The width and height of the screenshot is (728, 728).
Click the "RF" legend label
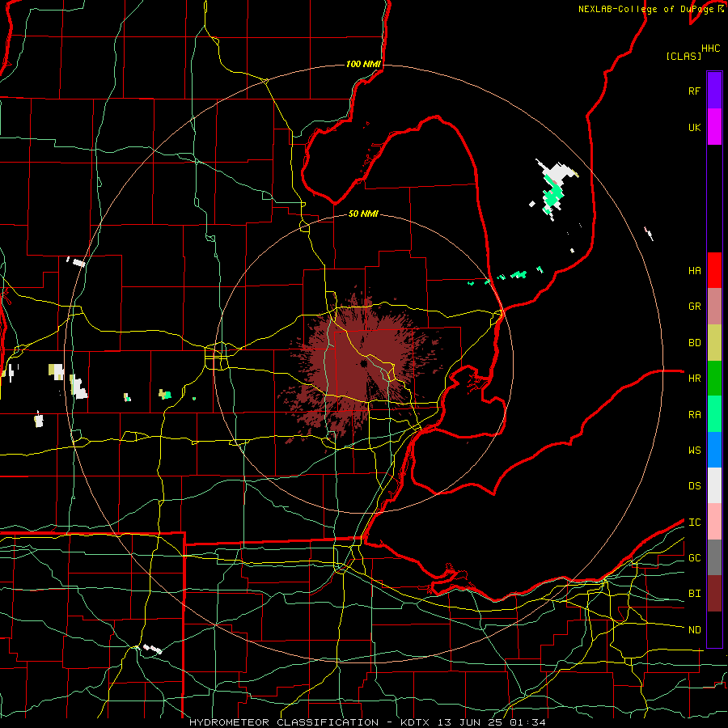pyautogui.click(x=694, y=91)
